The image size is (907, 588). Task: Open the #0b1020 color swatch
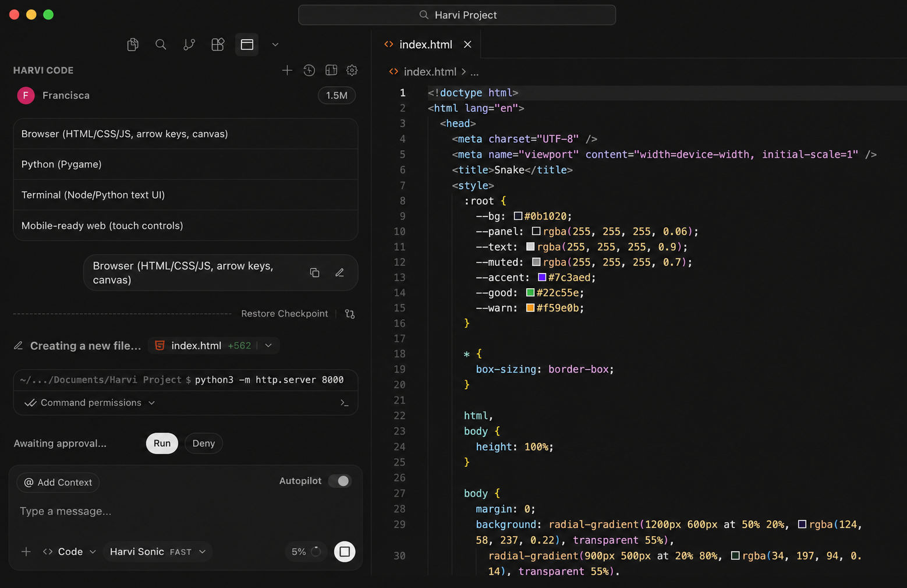518,216
